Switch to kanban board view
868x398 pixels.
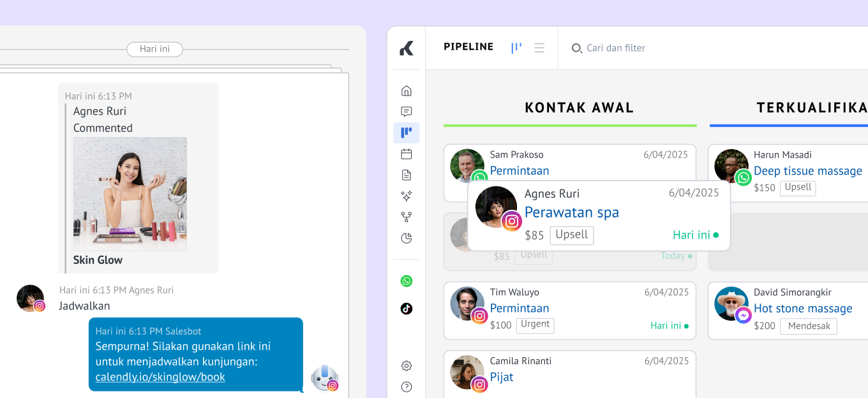pos(516,48)
